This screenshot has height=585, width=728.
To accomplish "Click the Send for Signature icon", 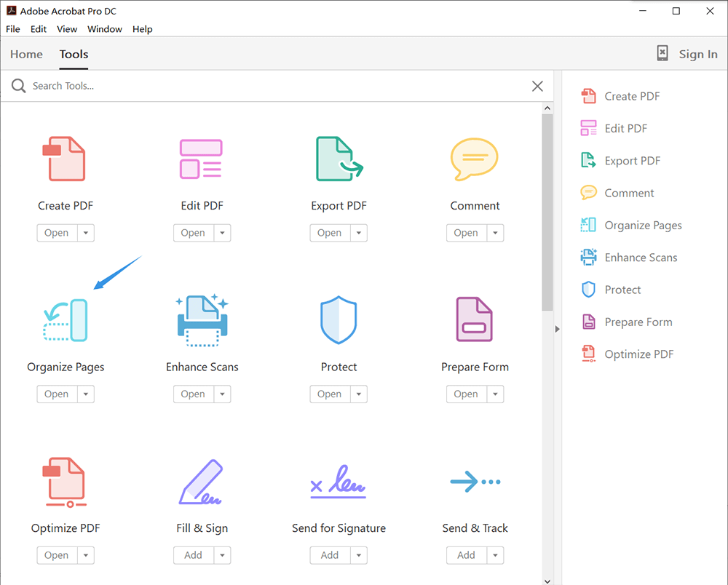I will click(339, 481).
